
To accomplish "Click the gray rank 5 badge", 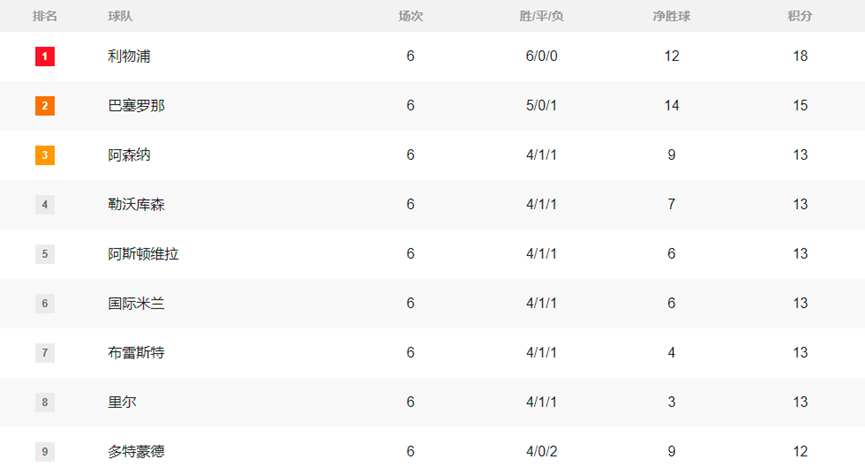I will [x=45, y=254].
